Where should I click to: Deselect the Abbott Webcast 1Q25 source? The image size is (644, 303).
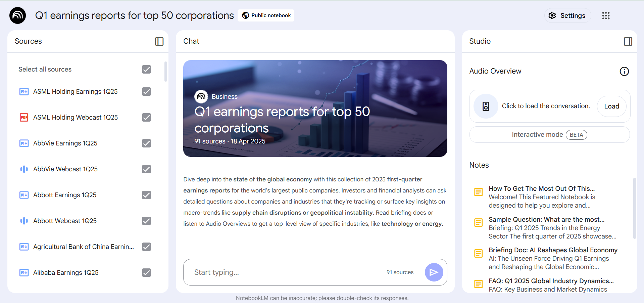coord(146,221)
